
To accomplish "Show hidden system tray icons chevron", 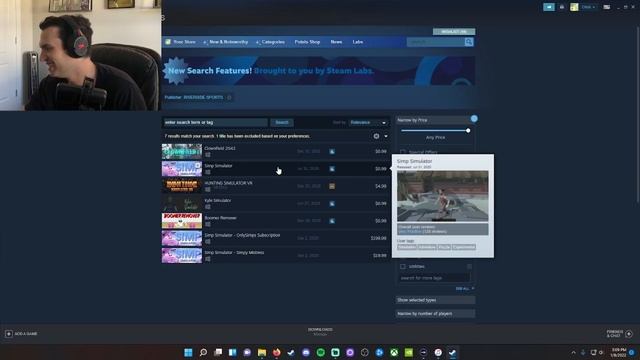I will click(x=573, y=352).
